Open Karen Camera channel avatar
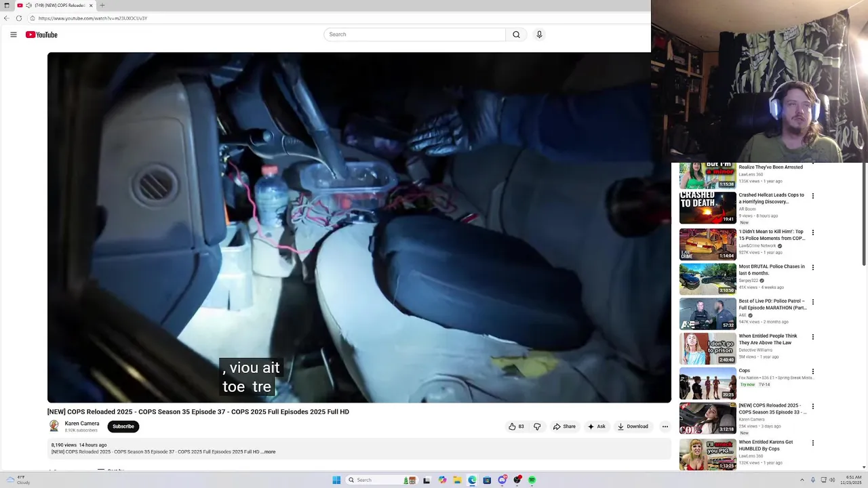The image size is (868, 488). point(54,426)
